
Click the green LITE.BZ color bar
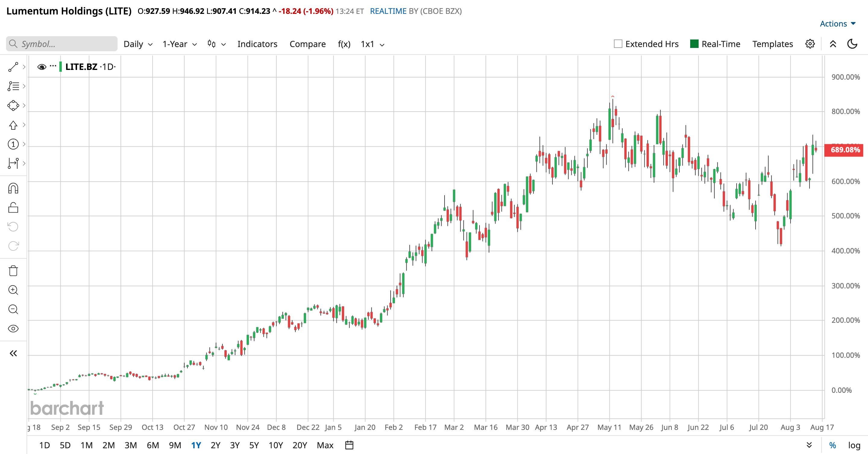(x=61, y=67)
